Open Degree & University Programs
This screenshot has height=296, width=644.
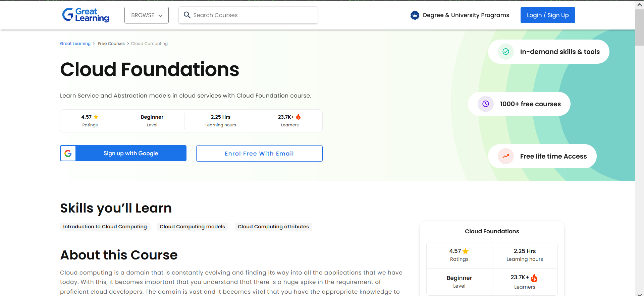(x=466, y=15)
